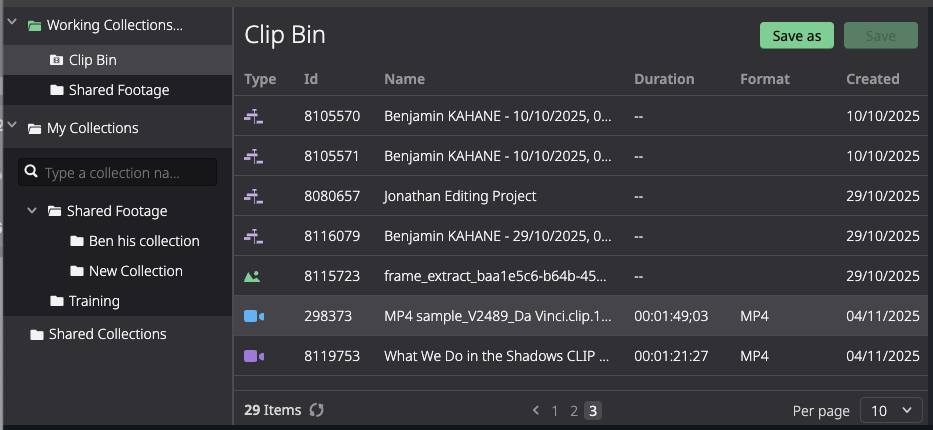The image size is (933, 430).
Task: Select the What We Do in the Shadows clip
Action: [497, 356]
